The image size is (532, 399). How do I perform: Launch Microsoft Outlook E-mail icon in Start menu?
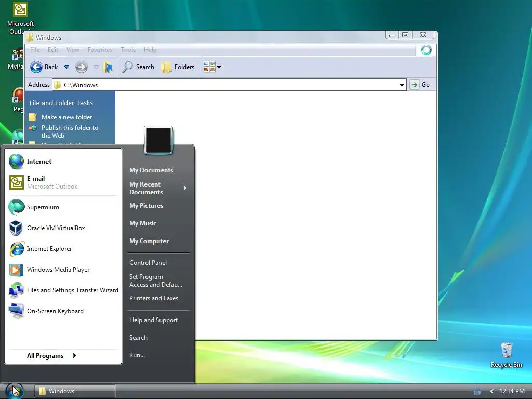[x=16, y=182]
